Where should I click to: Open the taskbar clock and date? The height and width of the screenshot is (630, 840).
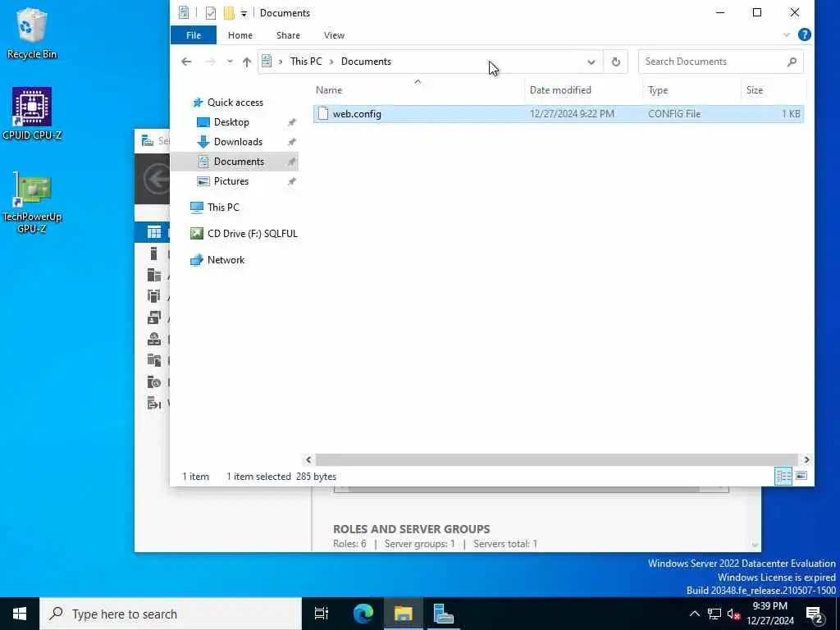point(769,614)
